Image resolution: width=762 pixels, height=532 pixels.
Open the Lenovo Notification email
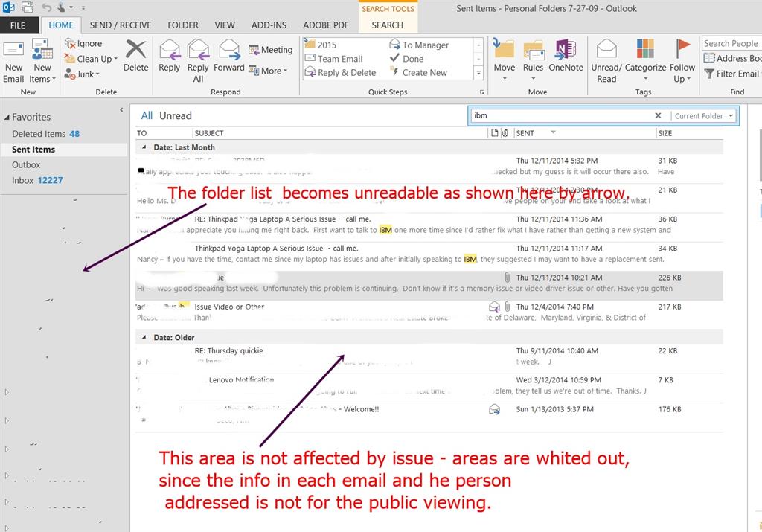(x=429, y=385)
